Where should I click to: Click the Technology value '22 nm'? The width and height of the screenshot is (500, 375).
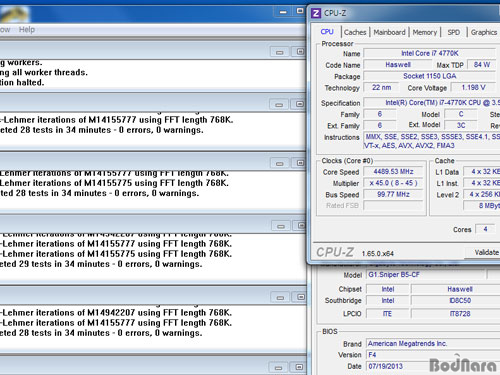coord(381,87)
